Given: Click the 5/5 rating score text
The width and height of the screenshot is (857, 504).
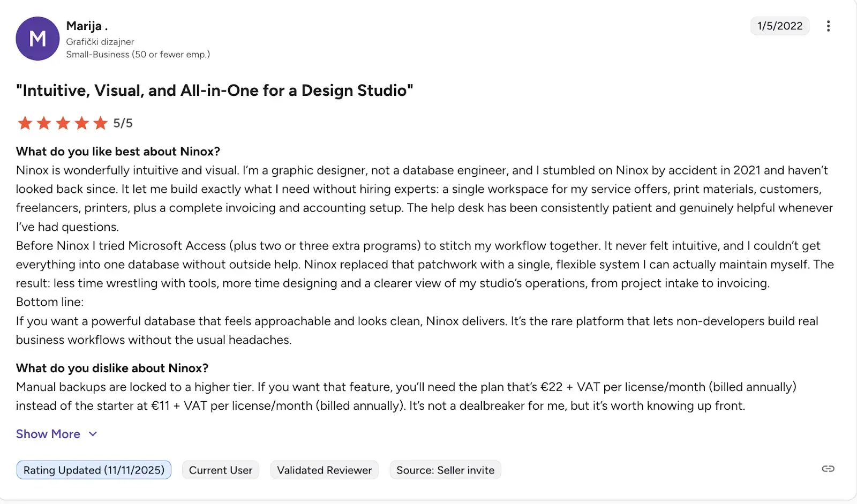Looking at the screenshot, I should [123, 123].
